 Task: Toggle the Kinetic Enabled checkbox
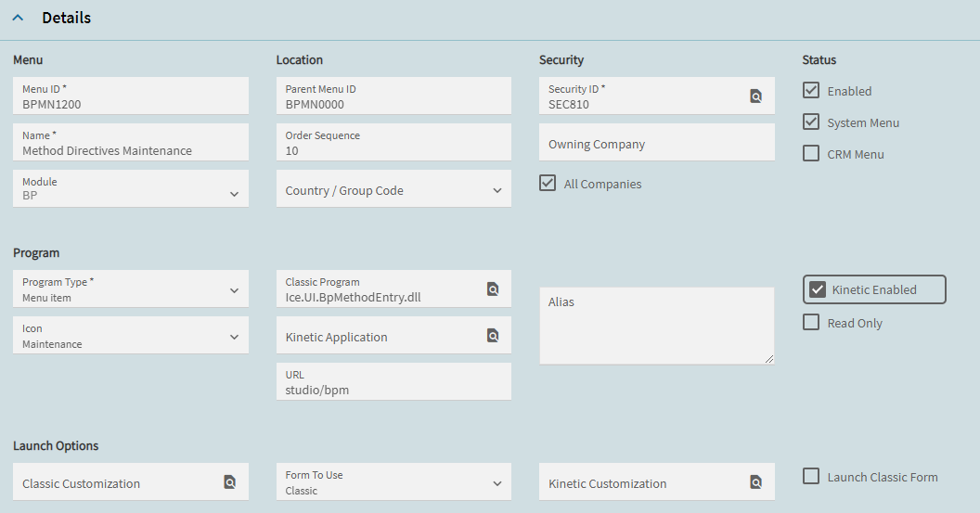818,289
